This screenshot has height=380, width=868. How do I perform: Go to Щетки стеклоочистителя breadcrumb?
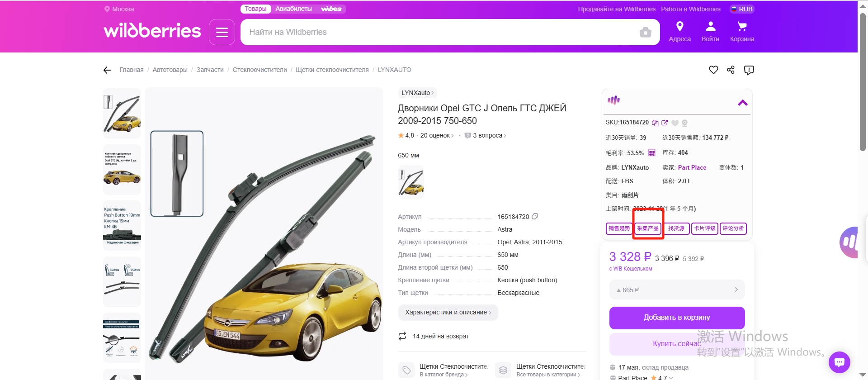pos(332,70)
